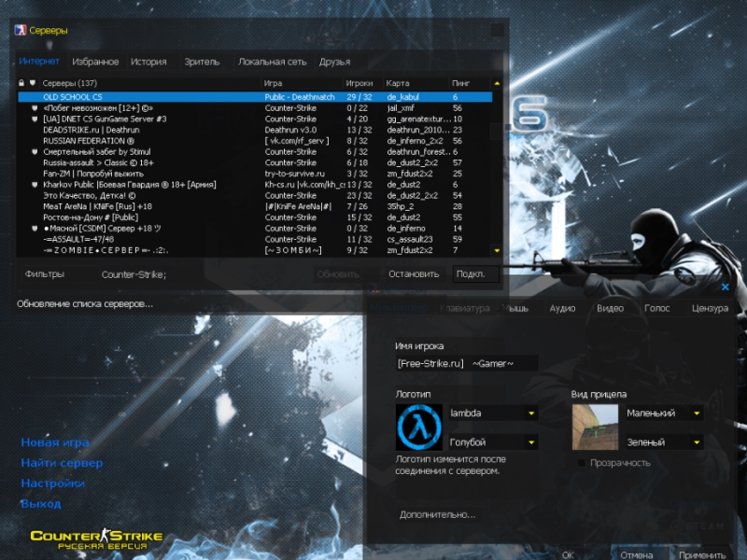Sort by the Серверы (137) column header
Viewport: 747px width, 560px height.
click(x=150, y=83)
